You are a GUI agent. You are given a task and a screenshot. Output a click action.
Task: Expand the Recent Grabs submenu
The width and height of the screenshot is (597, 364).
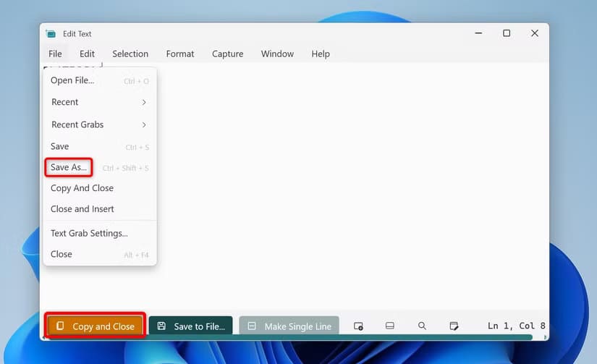[100, 124]
